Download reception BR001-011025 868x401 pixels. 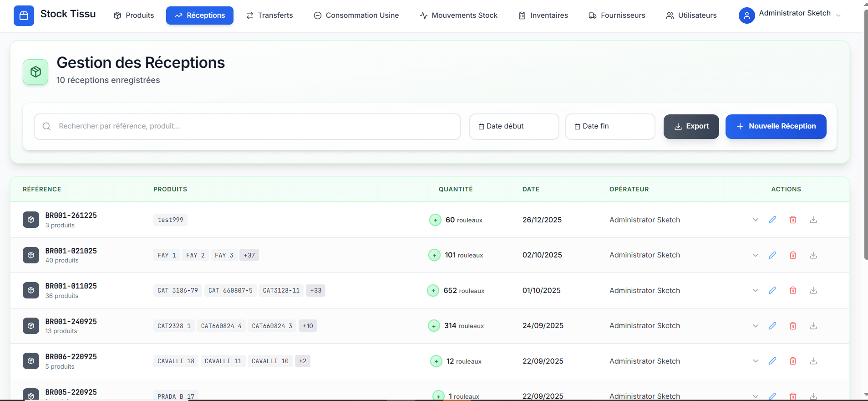click(813, 290)
